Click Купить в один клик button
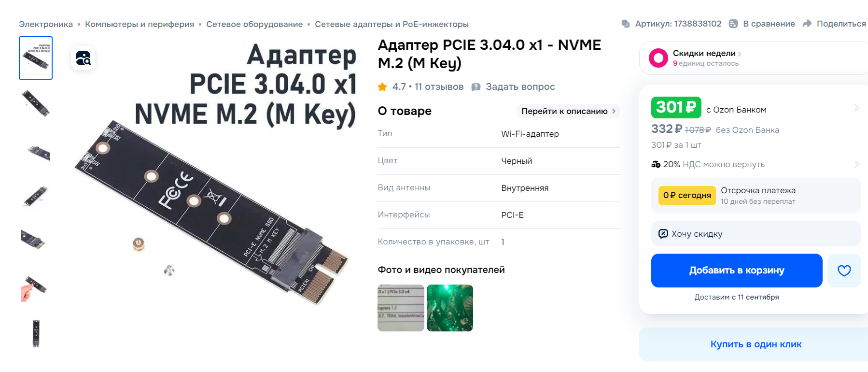The width and height of the screenshot is (868, 372). point(756,344)
